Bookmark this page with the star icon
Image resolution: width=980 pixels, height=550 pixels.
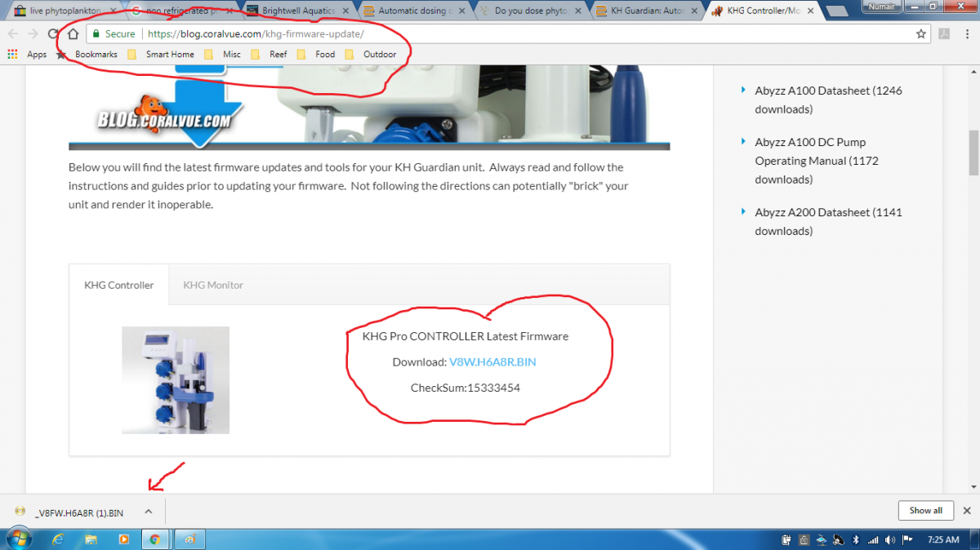pyautogui.click(x=921, y=34)
